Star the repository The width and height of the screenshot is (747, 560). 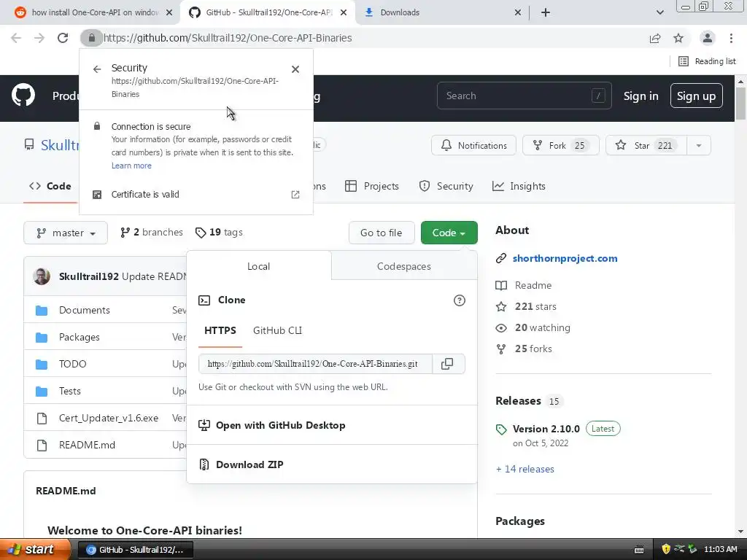646,145
